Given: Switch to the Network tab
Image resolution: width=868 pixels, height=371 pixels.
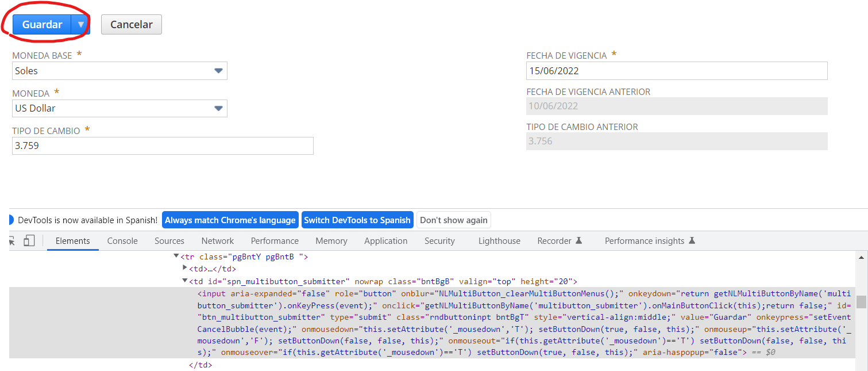Looking at the screenshot, I should coord(217,241).
